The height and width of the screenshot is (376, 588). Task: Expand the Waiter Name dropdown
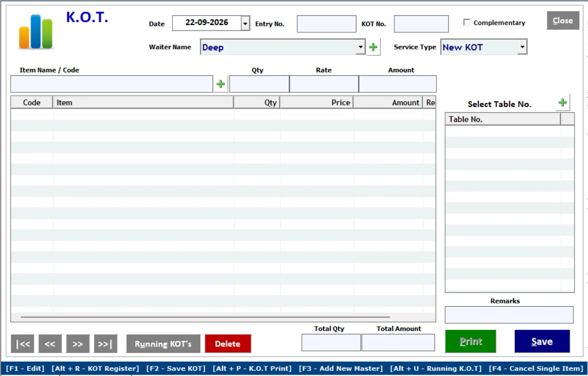pyautogui.click(x=361, y=47)
